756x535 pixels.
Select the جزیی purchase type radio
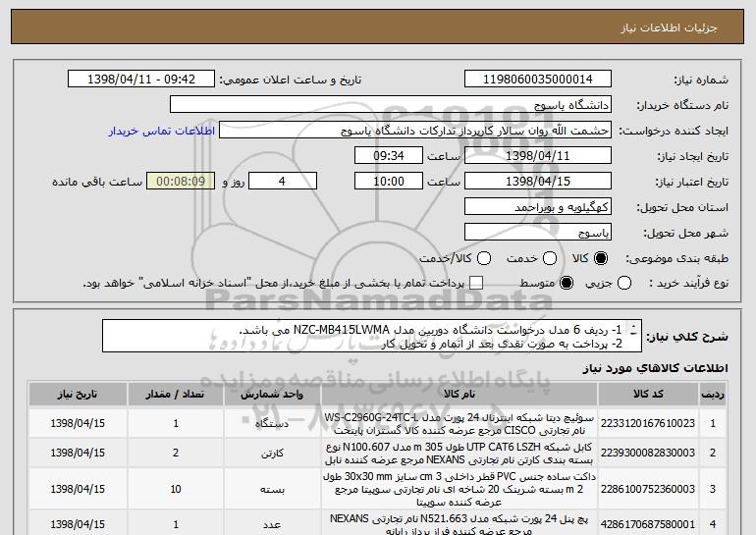[x=624, y=283]
